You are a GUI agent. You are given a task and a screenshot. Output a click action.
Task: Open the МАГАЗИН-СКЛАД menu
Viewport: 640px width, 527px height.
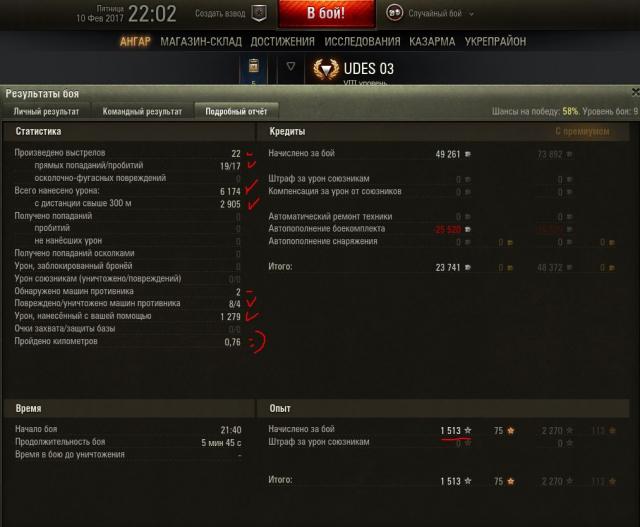coord(201,42)
